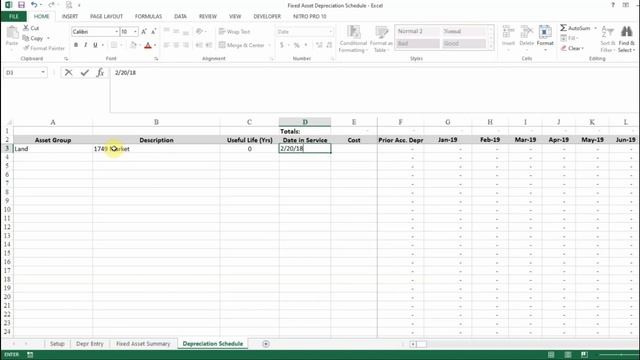Expand the Name Box dropdown
The image size is (640, 360).
click(x=43, y=72)
